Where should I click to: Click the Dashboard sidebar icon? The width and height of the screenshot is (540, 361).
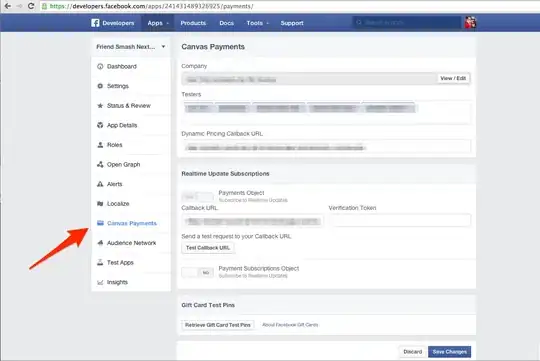(100, 66)
